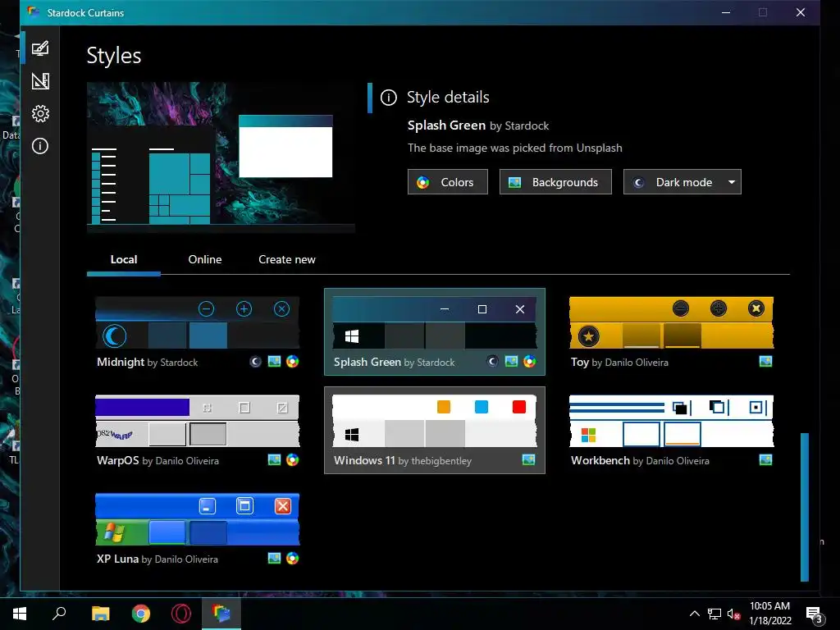Open the Styles page in the sidebar
Screen dimensions: 840x630
(40, 48)
